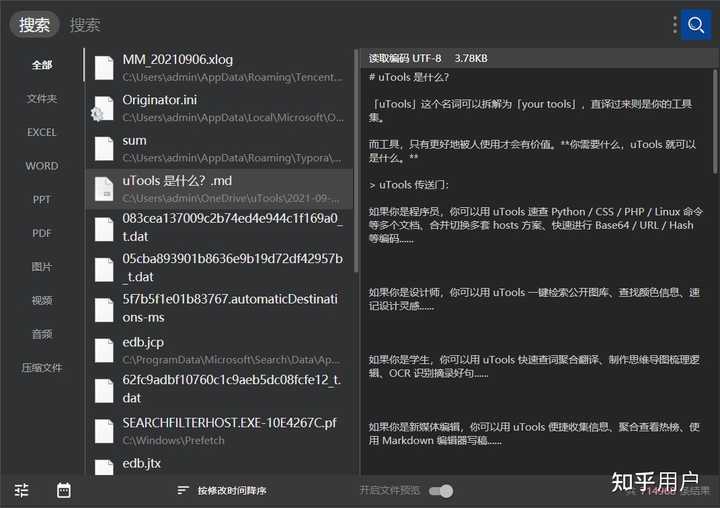The image size is (720, 508).
Task: Select MM_20210906.xlog file name
Action: click(178, 60)
